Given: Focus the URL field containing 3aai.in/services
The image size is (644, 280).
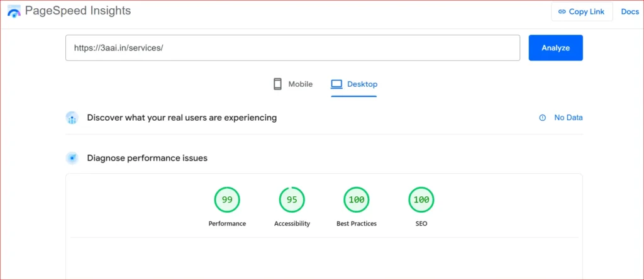Looking at the screenshot, I should coord(292,48).
